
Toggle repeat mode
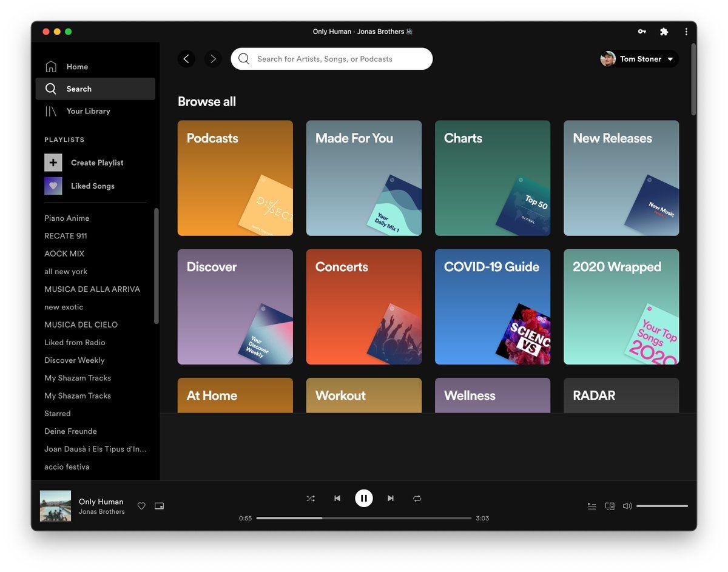tap(417, 498)
